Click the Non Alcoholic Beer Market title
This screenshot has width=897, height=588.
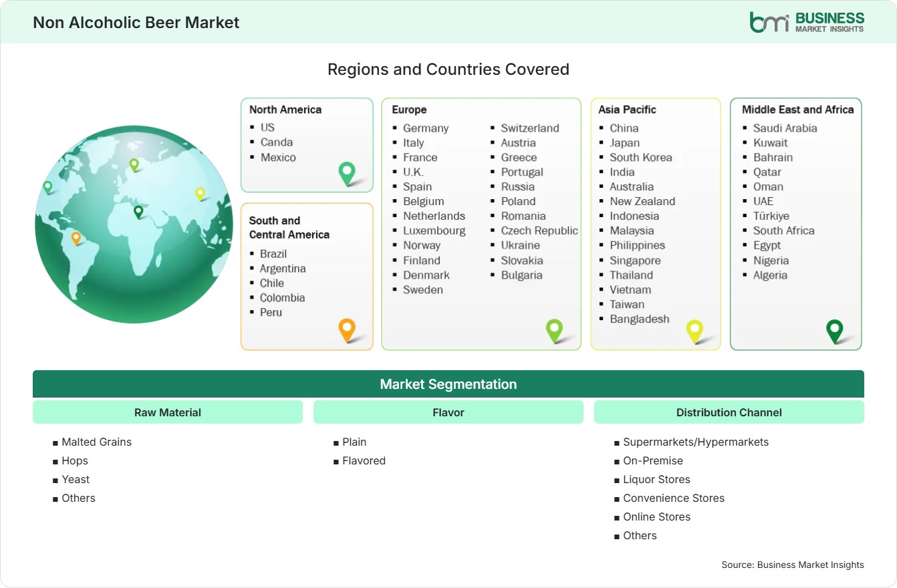click(136, 22)
